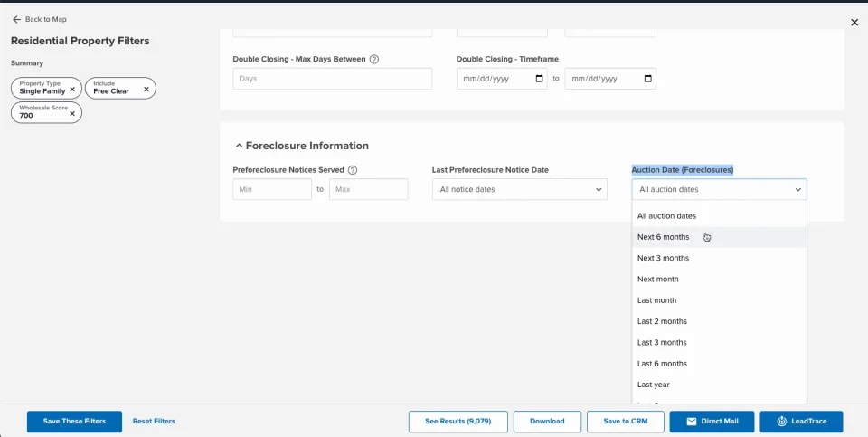Select Next 6 months option
Viewport: 868px width, 437px height.
pyautogui.click(x=719, y=237)
